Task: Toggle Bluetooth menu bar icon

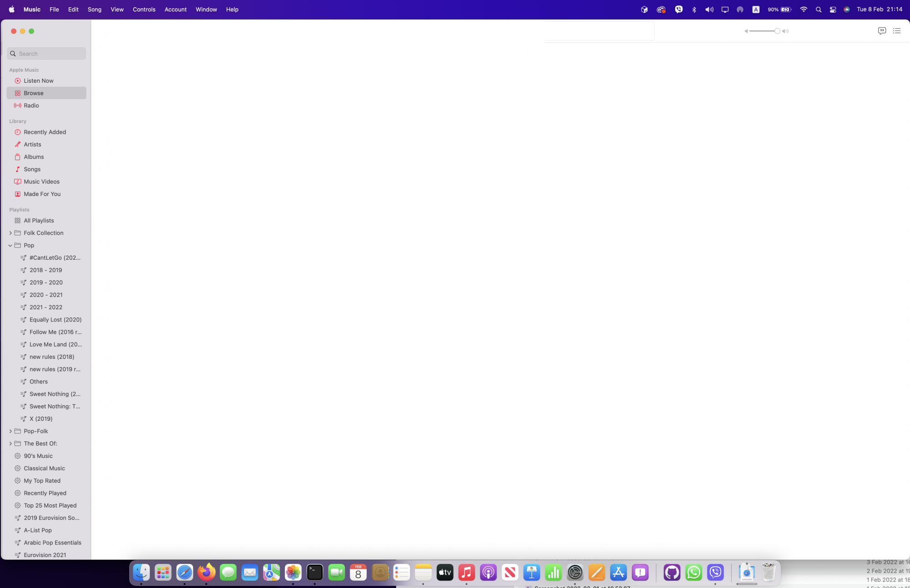Action: (x=694, y=10)
